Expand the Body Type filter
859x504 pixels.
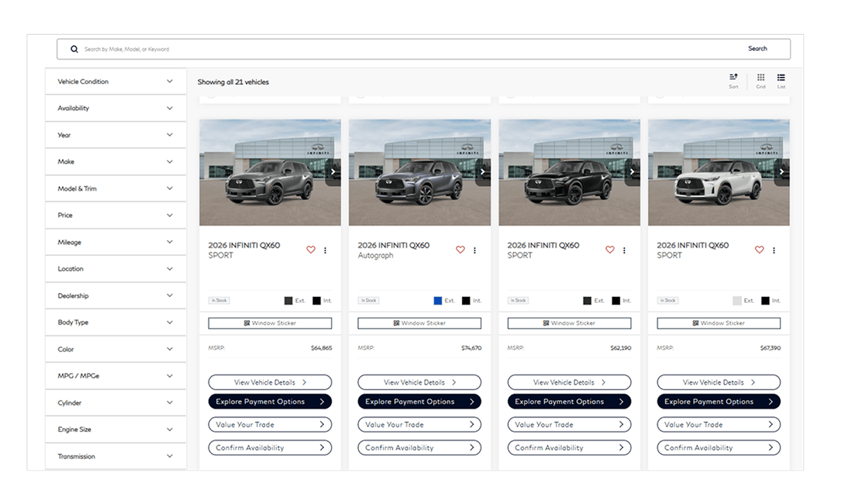point(116,322)
